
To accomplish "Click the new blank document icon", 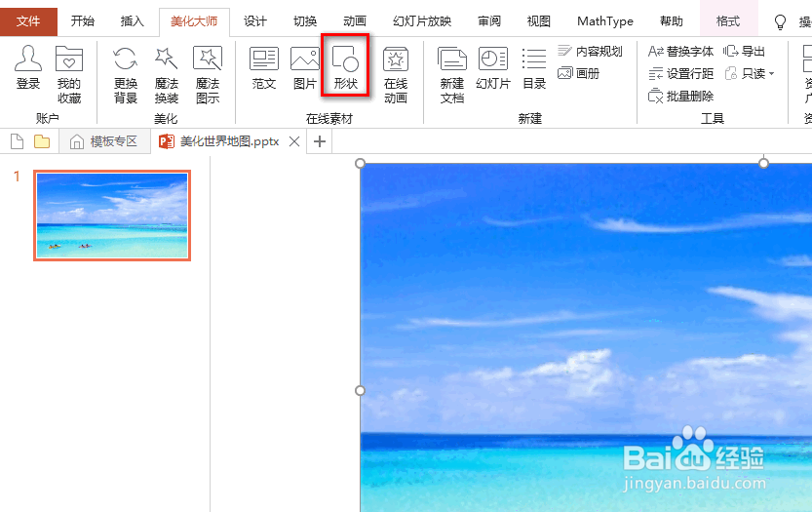I will click(17, 141).
